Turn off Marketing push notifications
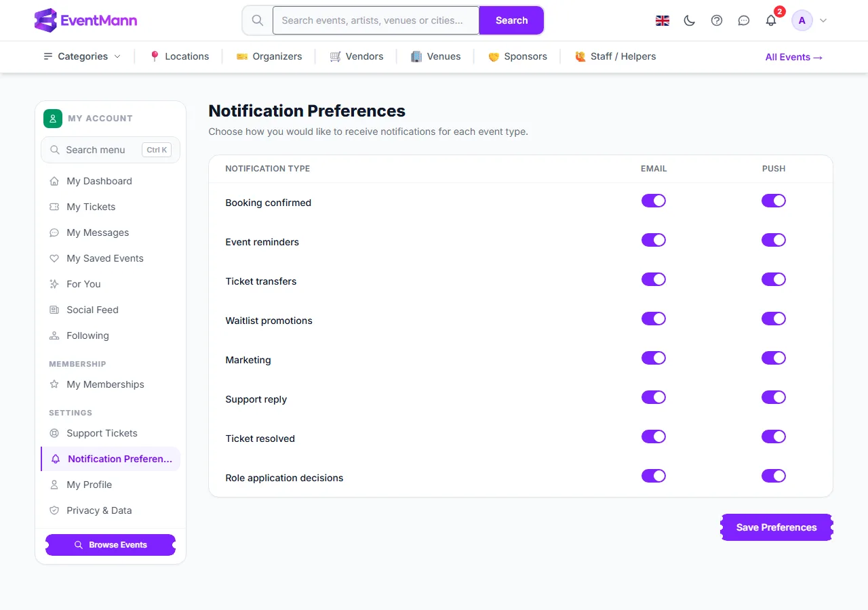Screen dimensions: 868x610 (x=774, y=358)
